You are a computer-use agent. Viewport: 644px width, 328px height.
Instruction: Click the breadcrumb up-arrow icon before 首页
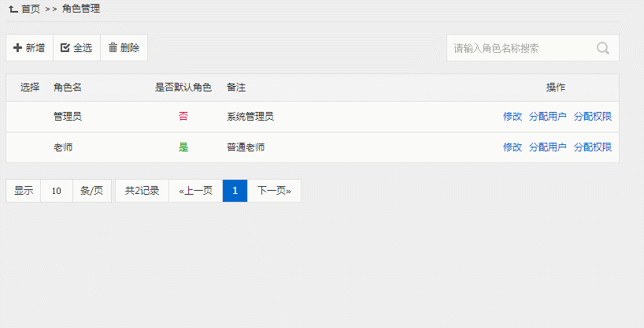click(13, 9)
